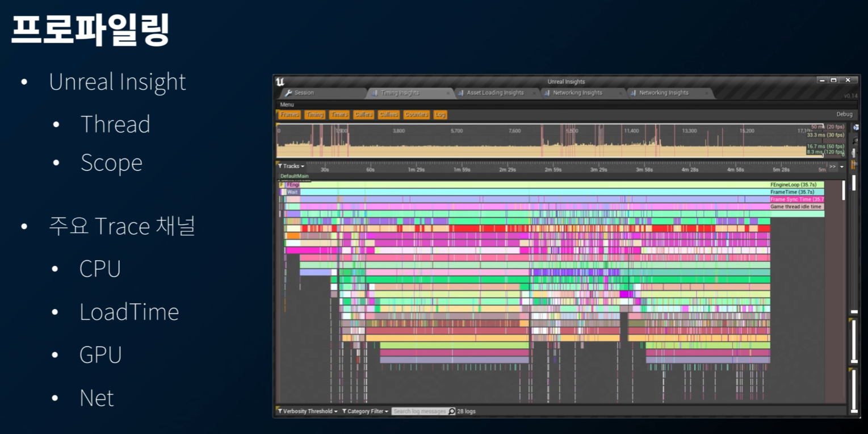Click frame 11,400 label in Frames graph
868x434 pixels.
click(631, 131)
